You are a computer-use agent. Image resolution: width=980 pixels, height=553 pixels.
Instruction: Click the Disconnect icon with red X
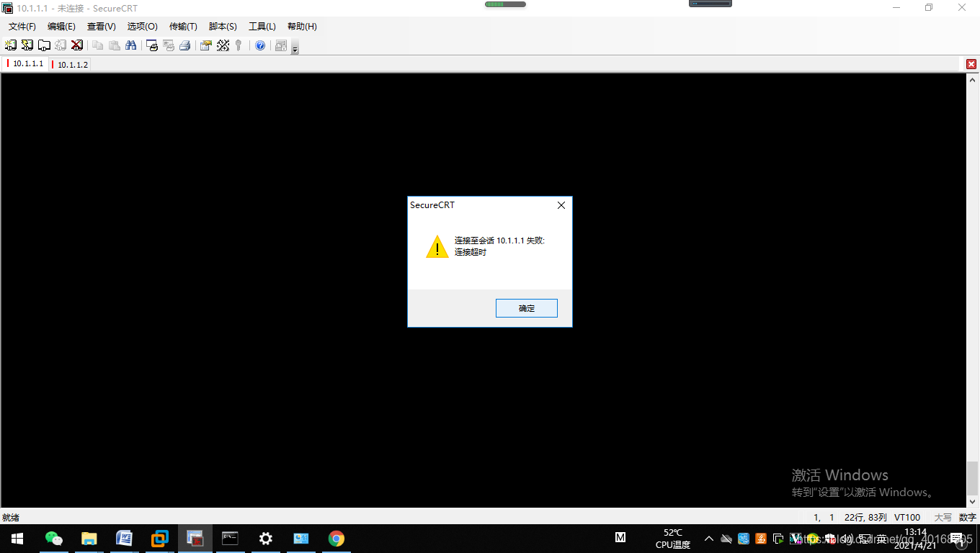(77, 45)
